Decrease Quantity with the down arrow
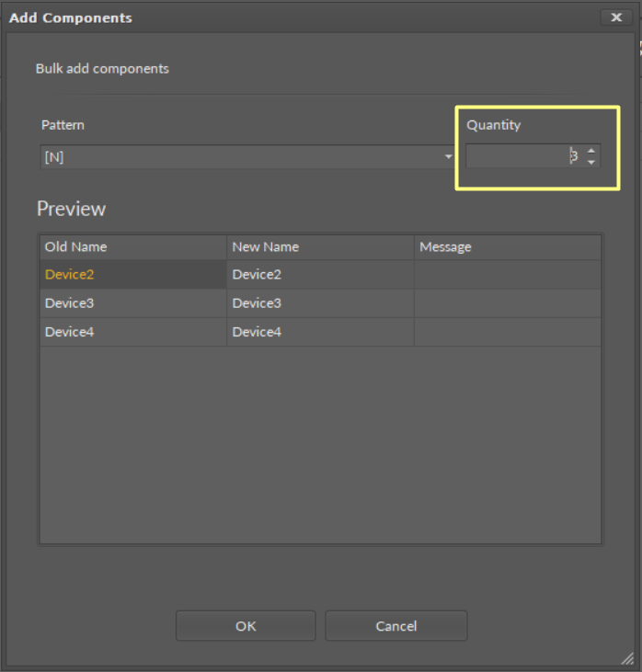The height and width of the screenshot is (672, 642). tap(591, 162)
